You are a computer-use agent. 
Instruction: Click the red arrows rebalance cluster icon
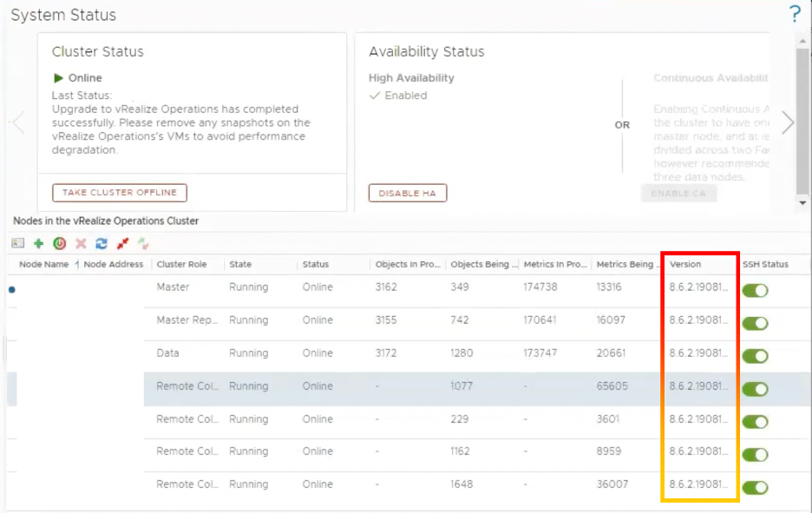point(123,244)
